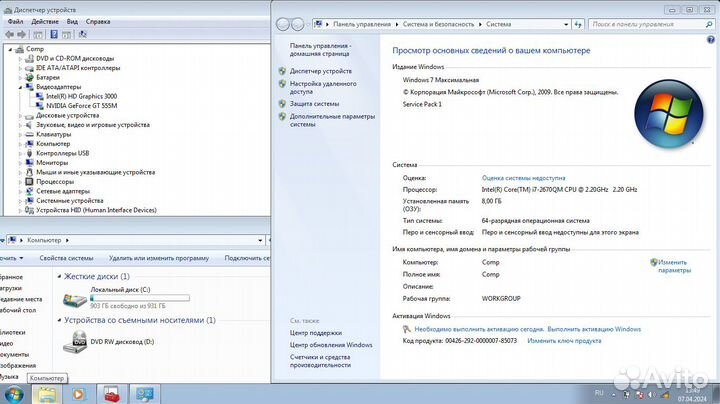Click the Мыши mouse devices category icon

coord(29,172)
